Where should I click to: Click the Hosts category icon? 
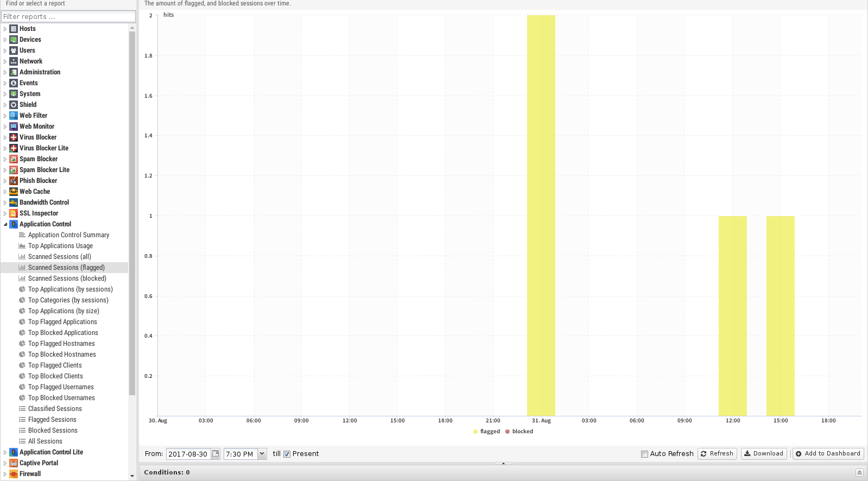click(14, 29)
